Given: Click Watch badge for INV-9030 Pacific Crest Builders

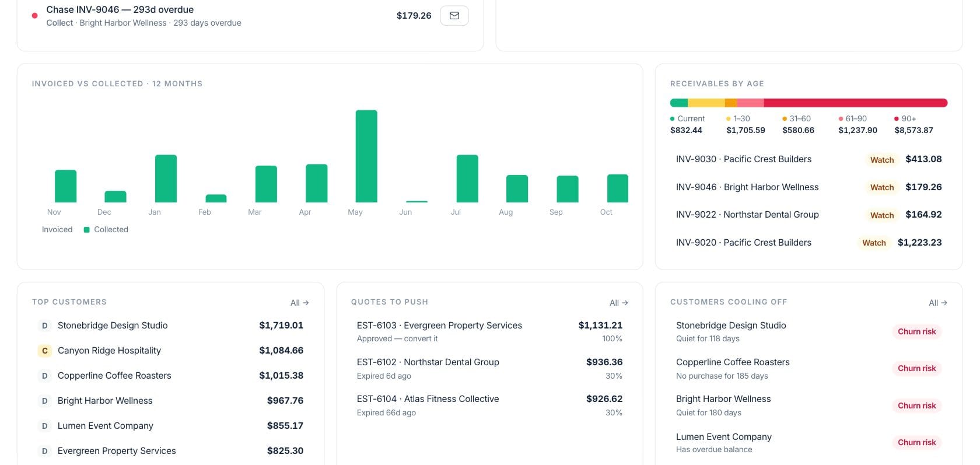Looking at the screenshot, I should [882, 160].
